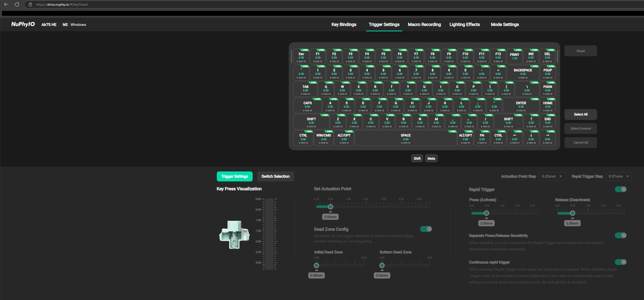The image size is (644, 300).
Task: Click the M2 mode badge
Action: click(x=65, y=24)
